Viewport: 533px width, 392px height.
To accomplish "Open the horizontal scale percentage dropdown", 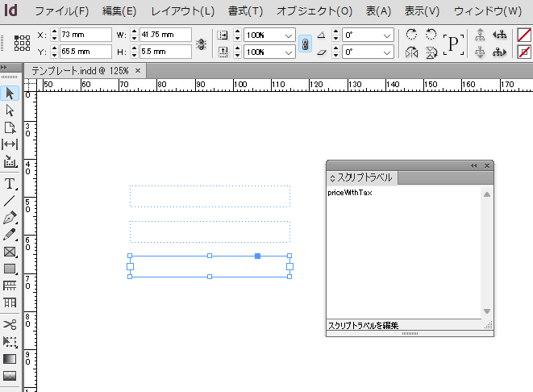I will [x=289, y=35].
